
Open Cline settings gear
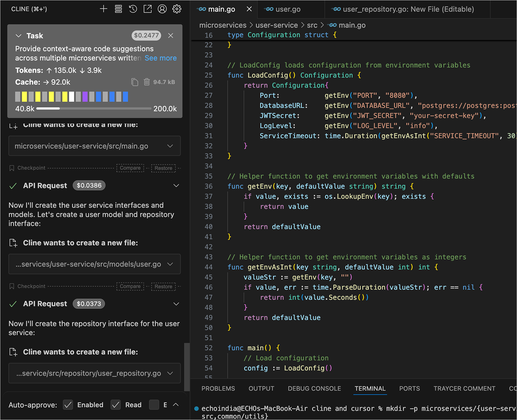(x=177, y=9)
